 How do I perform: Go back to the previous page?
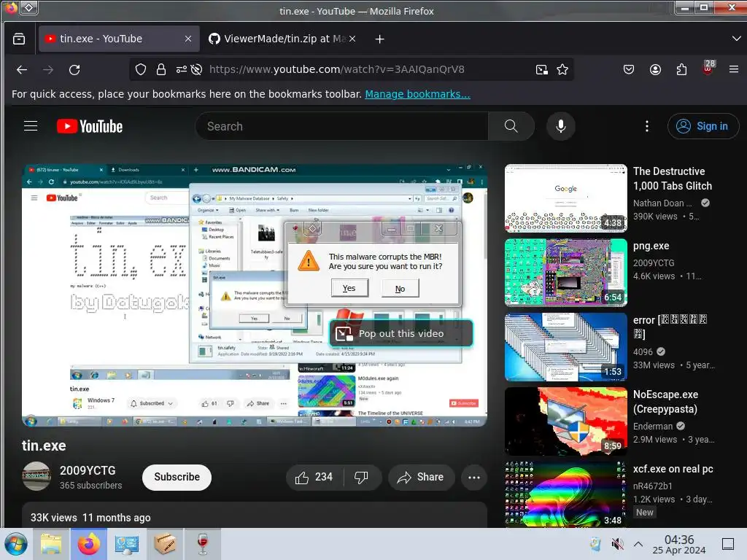[x=22, y=69]
